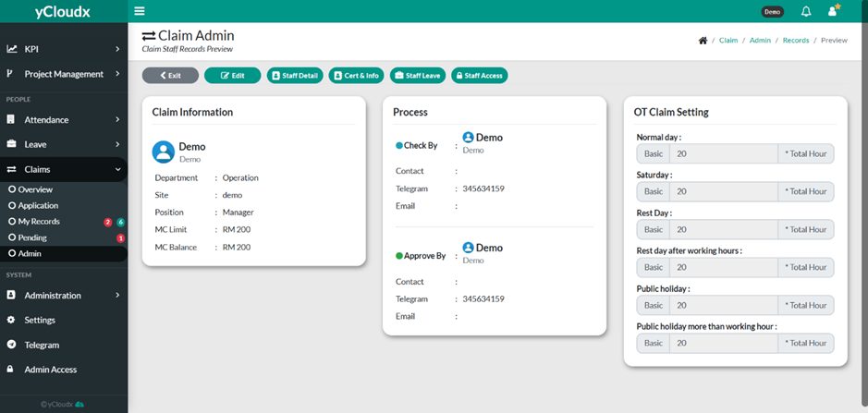Click the Exit button
The width and height of the screenshot is (868, 413).
pyautogui.click(x=170, y=75)
